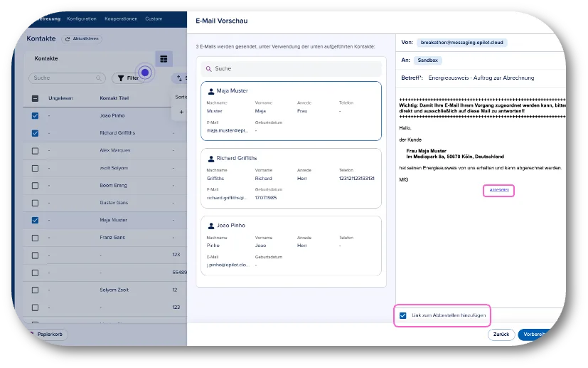This screenshot has height=368, width=588.
Task: Click Franz Gans in the contacts table
Action: coord(112,238)
